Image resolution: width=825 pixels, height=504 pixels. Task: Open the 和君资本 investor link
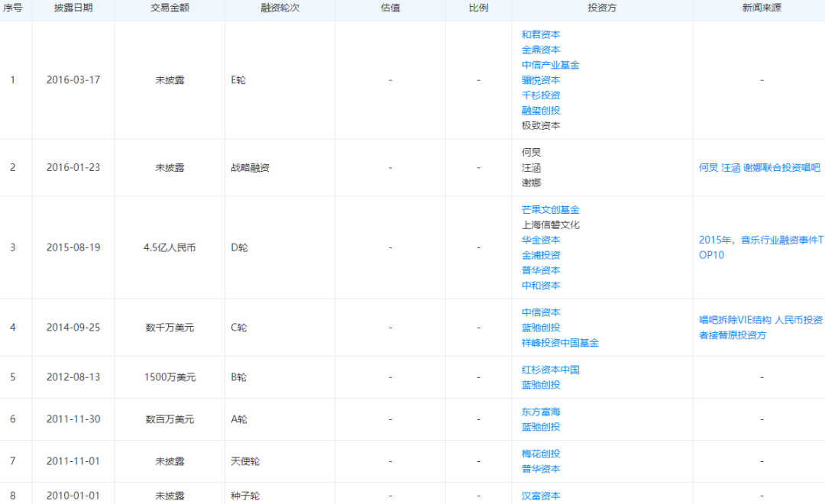click(540, 34)
